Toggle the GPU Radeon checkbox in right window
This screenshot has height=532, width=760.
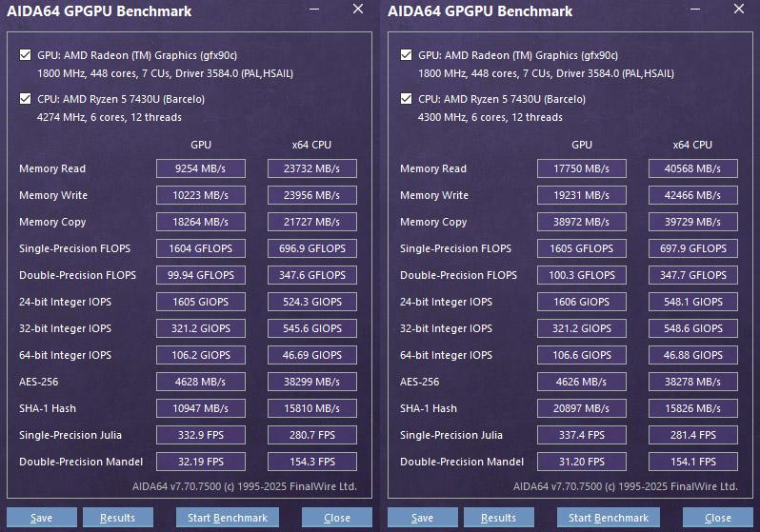pos(406,55)
